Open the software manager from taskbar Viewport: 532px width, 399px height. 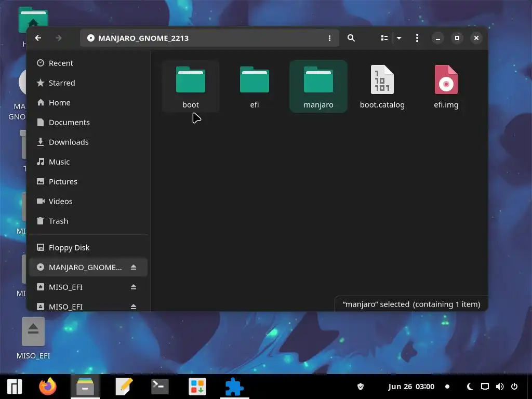tap(197, 387)
